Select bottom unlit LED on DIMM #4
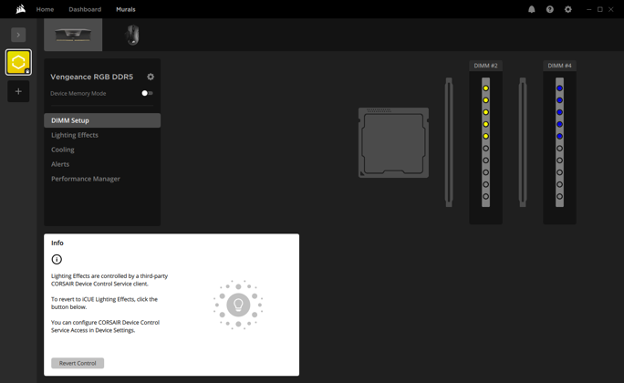This screenshot has width=624, height=384. point(560,196)
